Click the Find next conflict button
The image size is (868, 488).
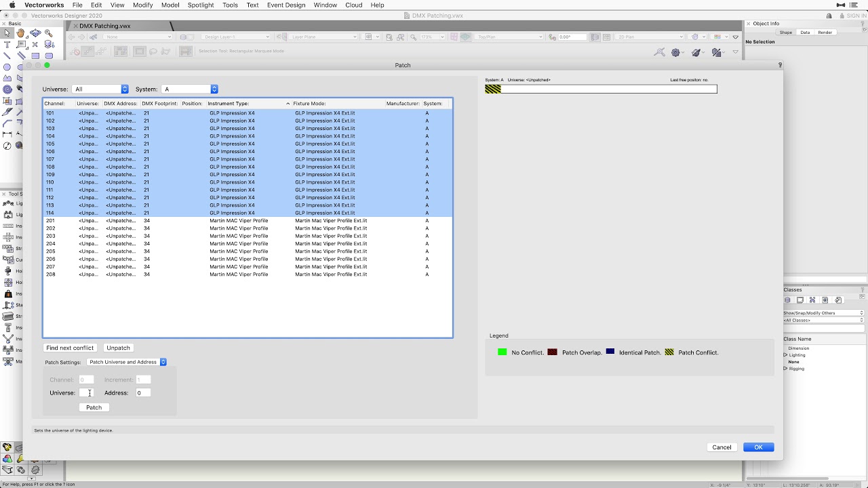coord(70,348)
